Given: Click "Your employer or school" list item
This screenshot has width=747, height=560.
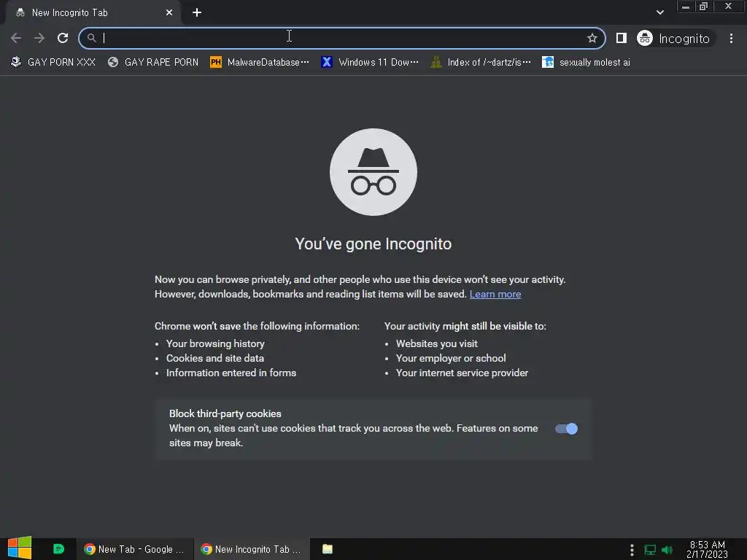Looking at the screenshot, I should tap(451, 358).
